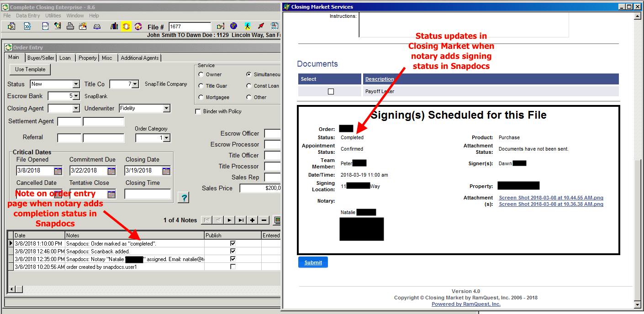Open the Utilities menu

pos(53,16)
